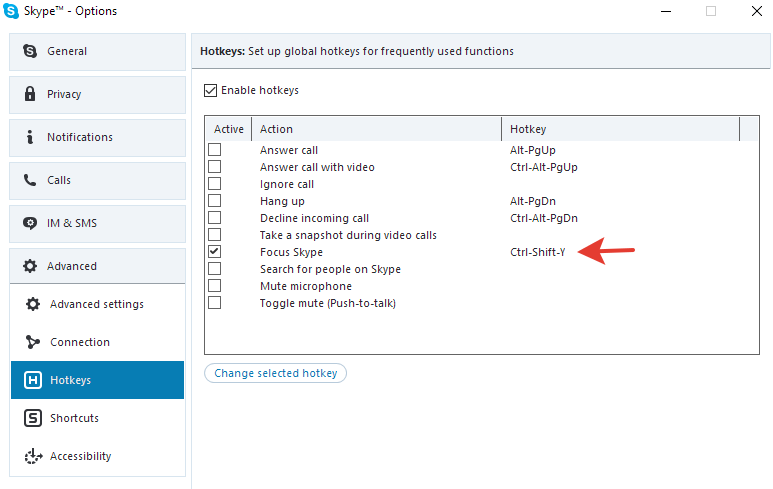Switch to Calls settings
The image size is (773, 489).
tap(98, 181)
